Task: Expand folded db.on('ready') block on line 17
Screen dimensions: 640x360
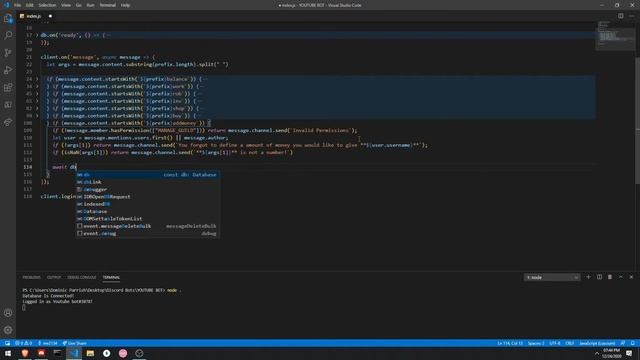Action: pyautogui.click(x=37, y=35)
